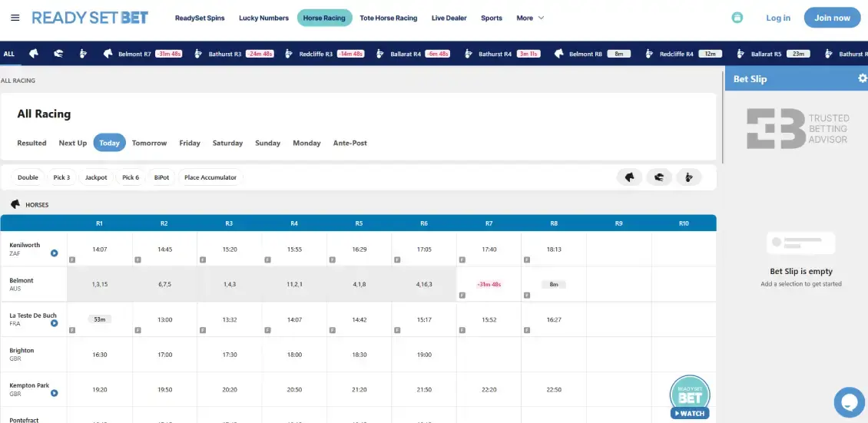The width and height of the screenshot is (868, 423).
Task: Choose Place Accumulator bet type
Action: 210,177
